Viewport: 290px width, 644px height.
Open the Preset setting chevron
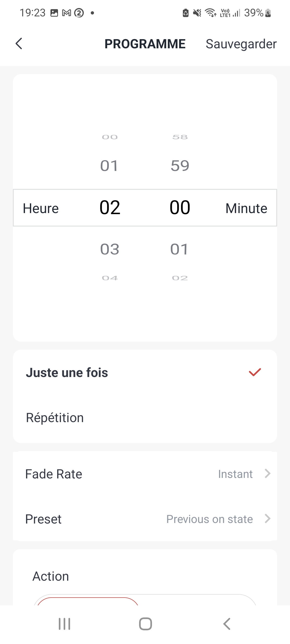point(267,519)
